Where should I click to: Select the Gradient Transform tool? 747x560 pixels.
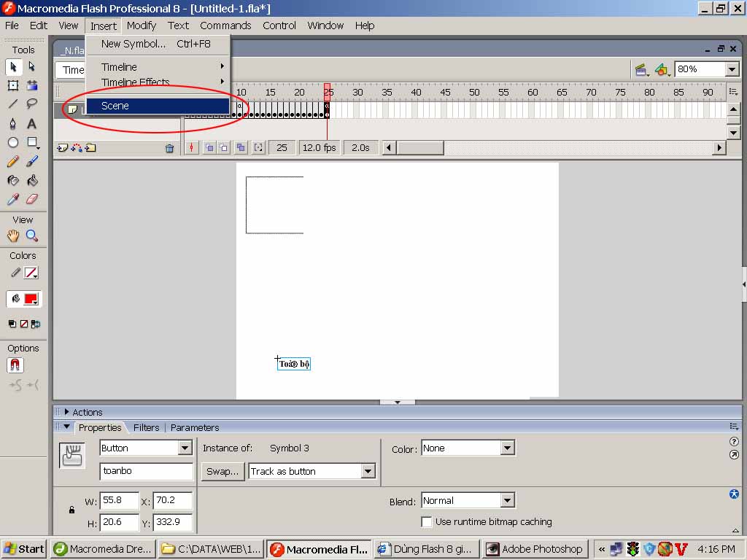coord(32,86)
